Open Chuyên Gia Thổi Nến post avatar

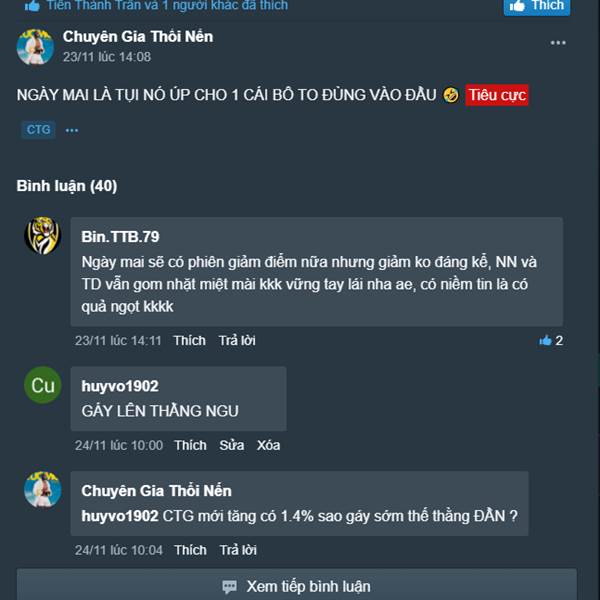click(x=35, y=47)
